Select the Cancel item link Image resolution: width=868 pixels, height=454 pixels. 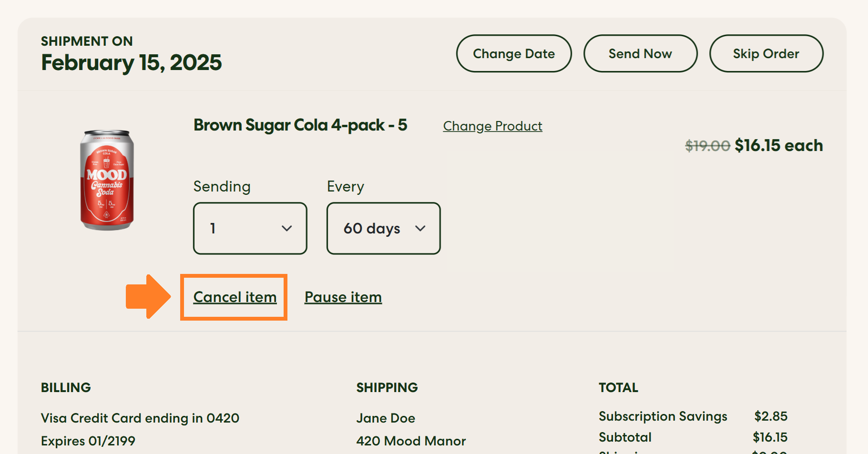pos(235,297)
